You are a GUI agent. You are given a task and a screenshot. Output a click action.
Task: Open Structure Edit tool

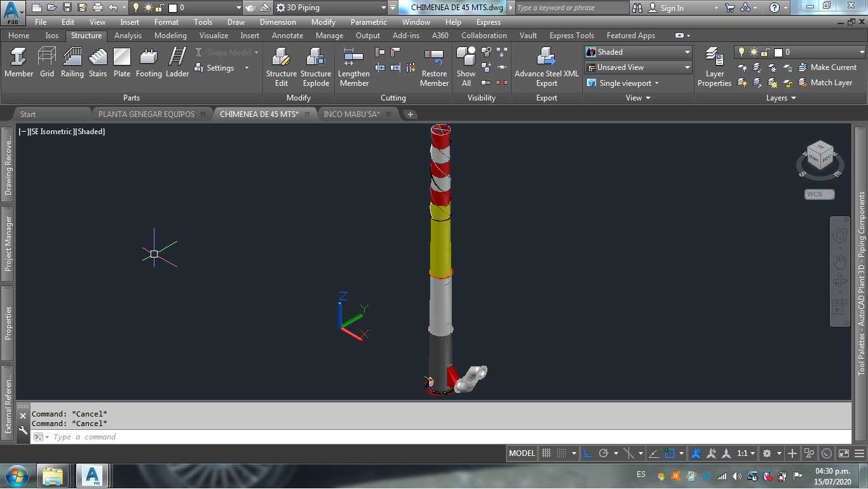tap(281, 67)
